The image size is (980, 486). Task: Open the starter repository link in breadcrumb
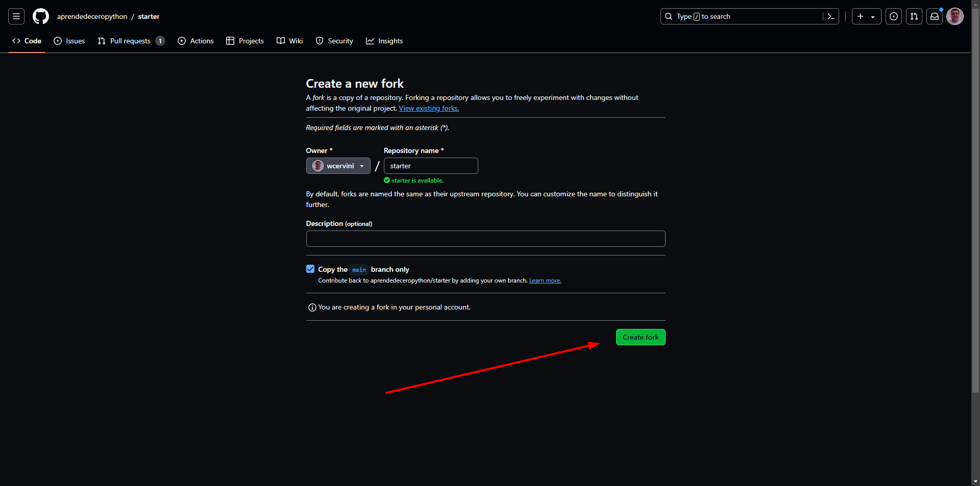[149, 16]
